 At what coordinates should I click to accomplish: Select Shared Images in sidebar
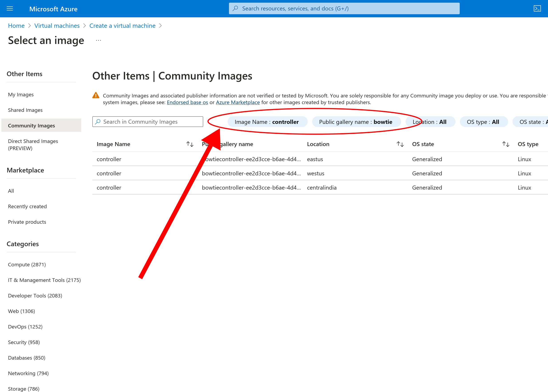(x=25, y=110)
